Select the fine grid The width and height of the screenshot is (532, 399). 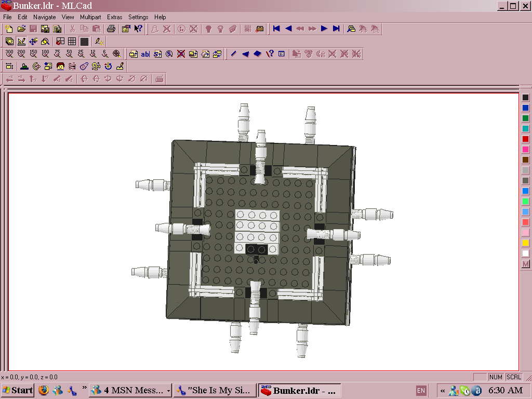coord(84,42)
